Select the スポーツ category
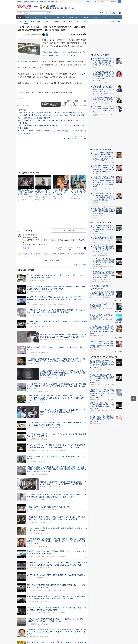This screenshot has height=644, width=138. [56, 21]
